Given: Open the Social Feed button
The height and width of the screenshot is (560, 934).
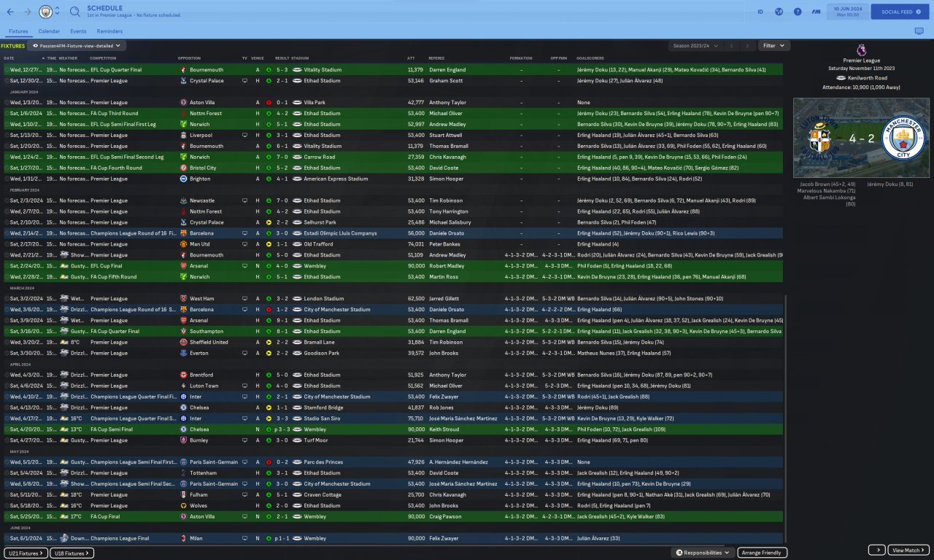Looking at the screenshot, I should pyautogui.click(x=901, y=12).
